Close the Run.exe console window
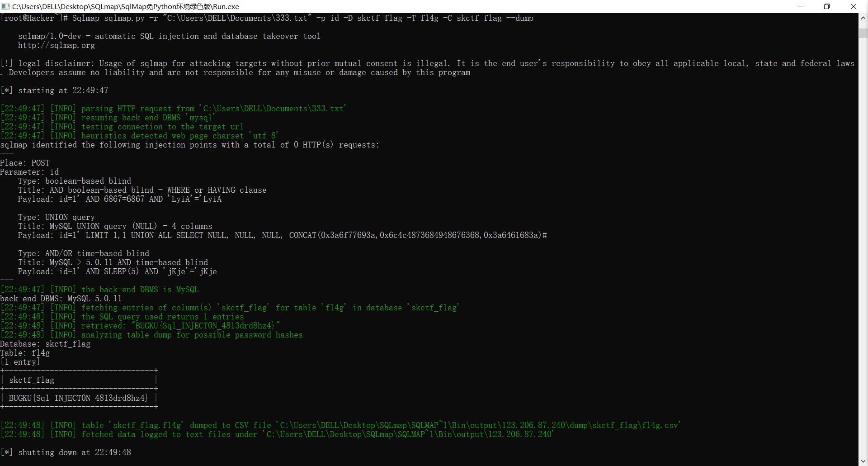The width and height of the screenshot is (868, 466). click(854, 6)
